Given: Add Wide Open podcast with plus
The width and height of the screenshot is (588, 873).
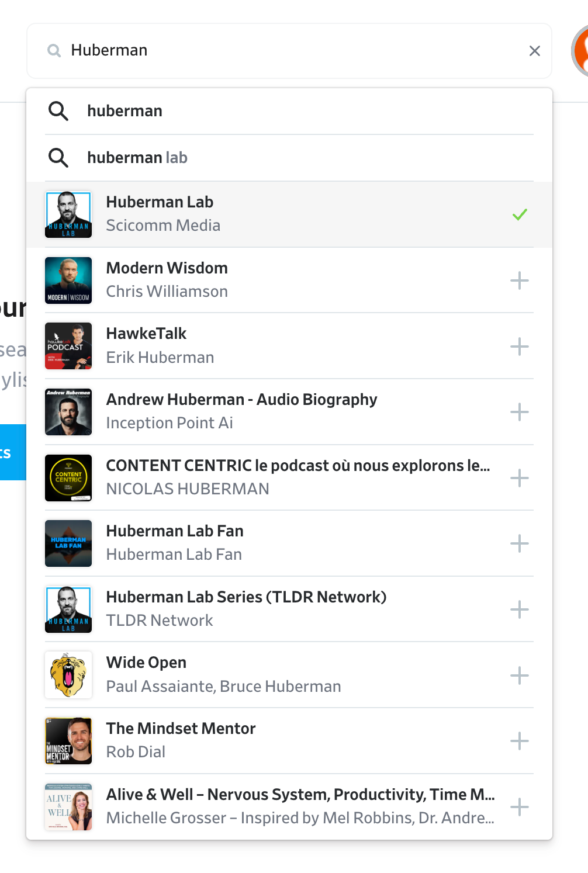Looking at the screenshot, I should [x=520, y=675].
